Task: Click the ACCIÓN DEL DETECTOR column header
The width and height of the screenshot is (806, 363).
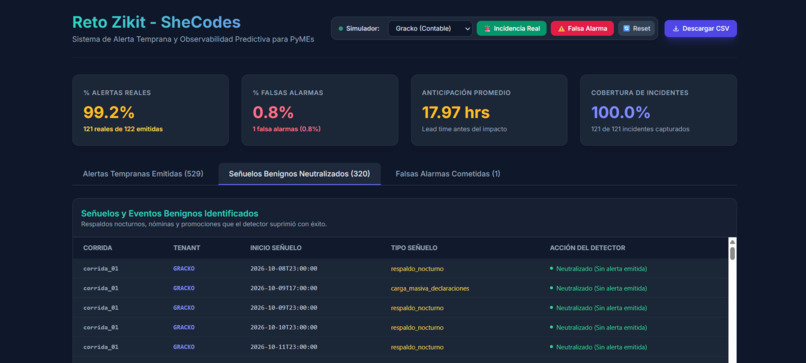Action: pyautogui.click(x=588, y=248)
